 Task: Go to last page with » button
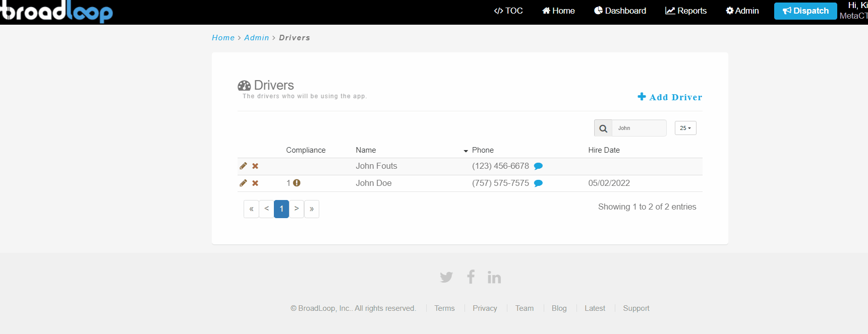point(312,209)
